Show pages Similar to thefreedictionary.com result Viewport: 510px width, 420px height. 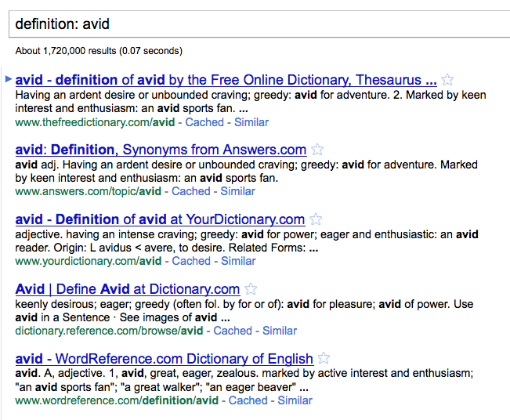251,122
